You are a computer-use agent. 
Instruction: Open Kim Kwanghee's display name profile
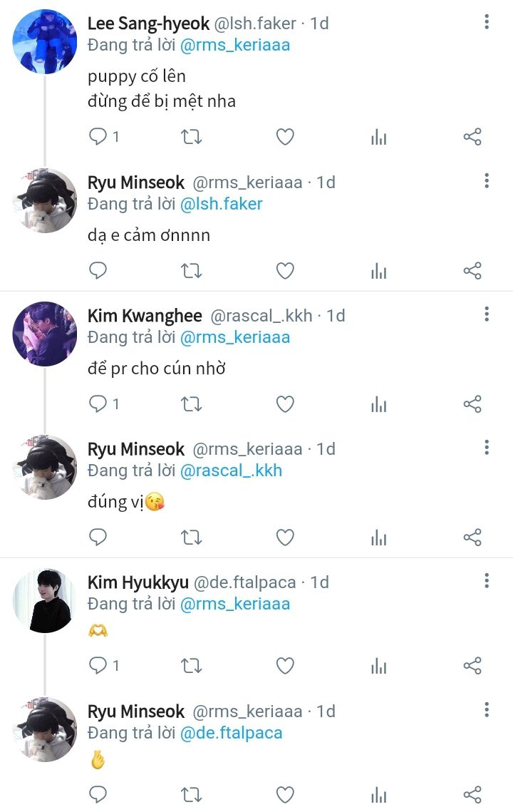point(145,315)
